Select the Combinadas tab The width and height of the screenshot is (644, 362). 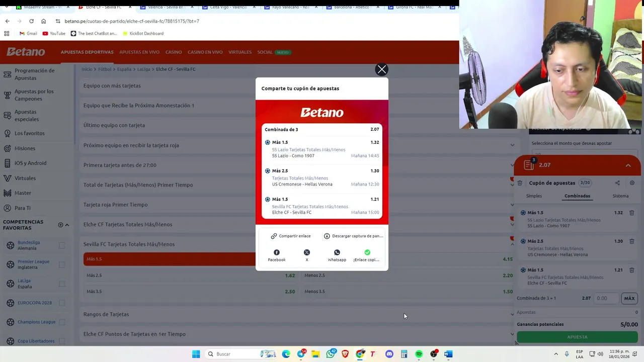pos(577,196)
